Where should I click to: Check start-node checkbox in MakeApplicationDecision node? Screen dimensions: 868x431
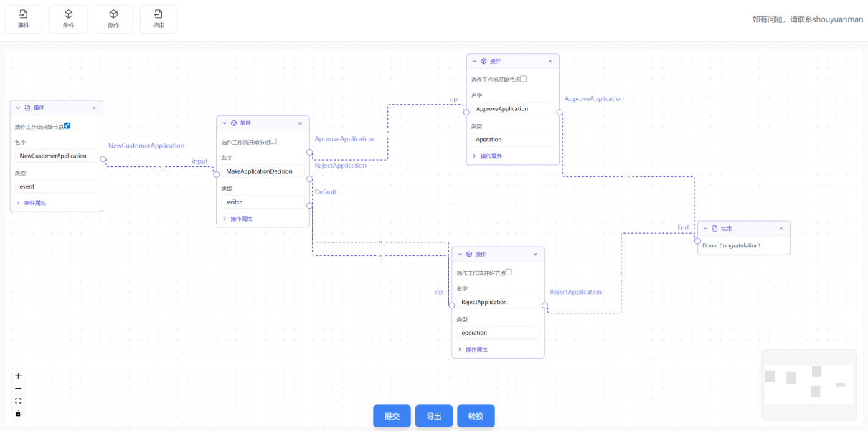pos(273,141)
